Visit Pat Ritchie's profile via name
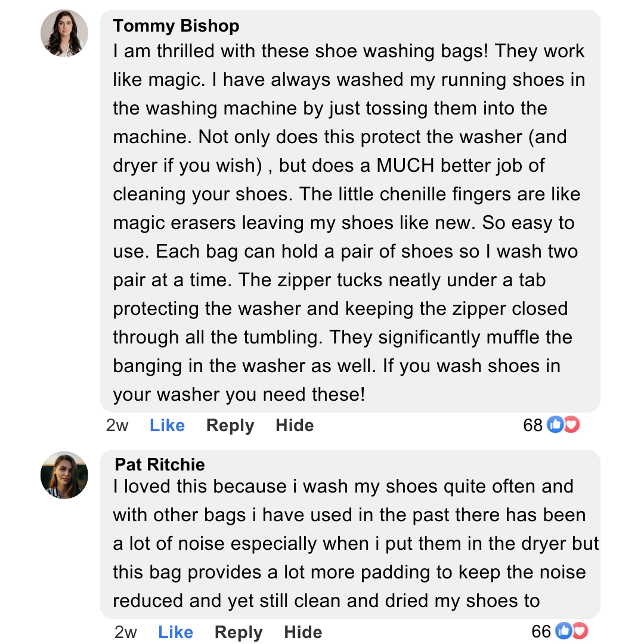Viewport: 644px width, 644px height. pyautogui.click(x=160, y=465)
